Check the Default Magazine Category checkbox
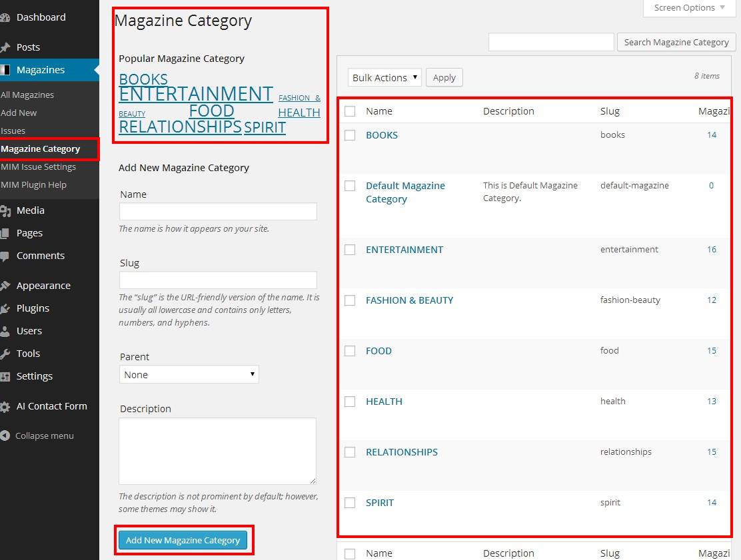The height and width of the screenshot is (560, 741). click(x=350, y=186)
